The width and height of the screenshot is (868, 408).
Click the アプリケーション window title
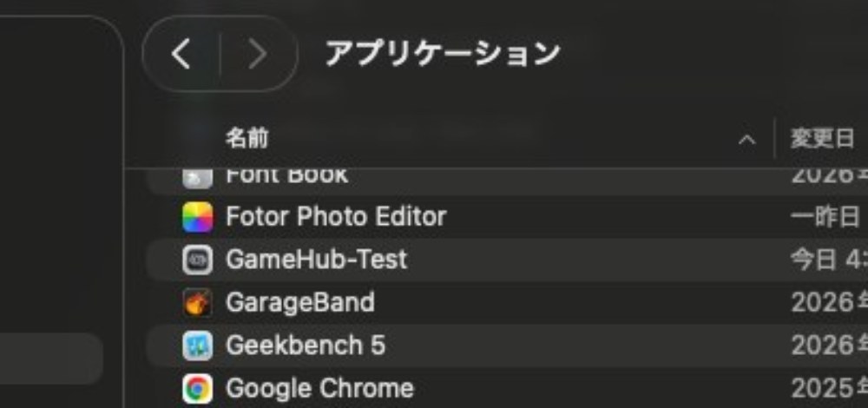pos(443,54)
